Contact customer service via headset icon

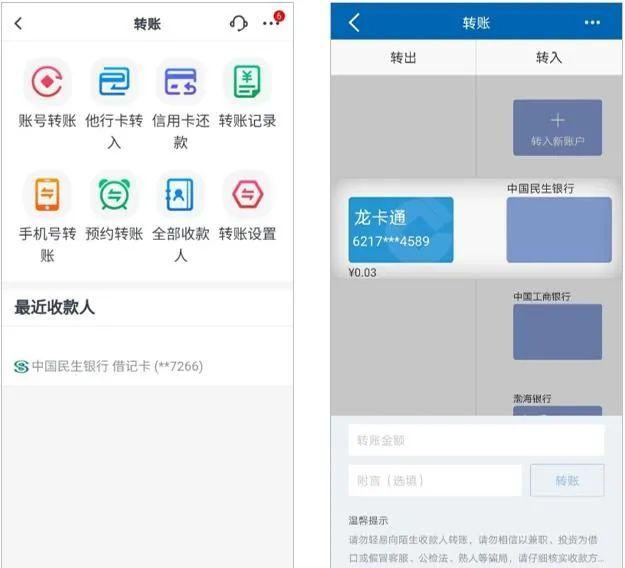238,24
